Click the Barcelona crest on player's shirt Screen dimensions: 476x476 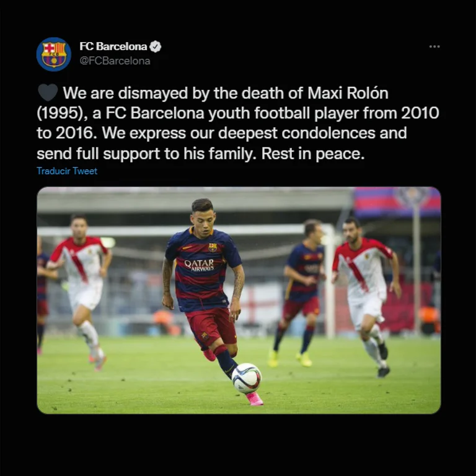[x=213, y=247]
